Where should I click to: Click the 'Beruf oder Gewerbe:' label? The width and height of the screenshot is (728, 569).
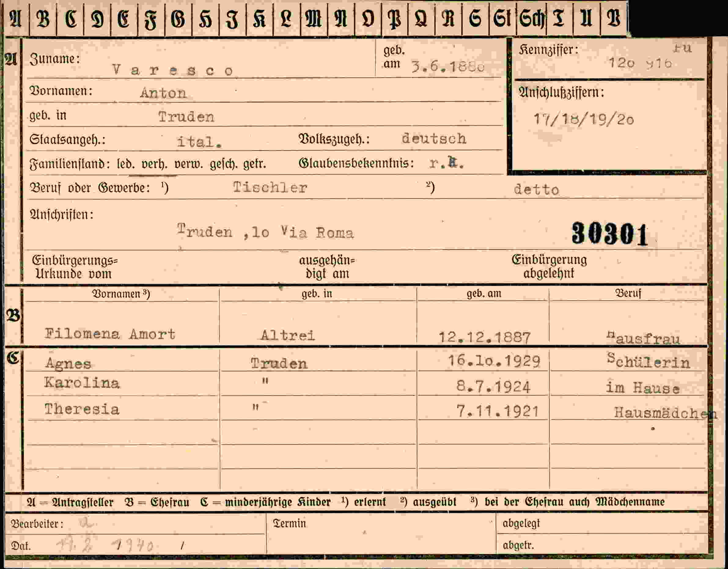[90, 188]
